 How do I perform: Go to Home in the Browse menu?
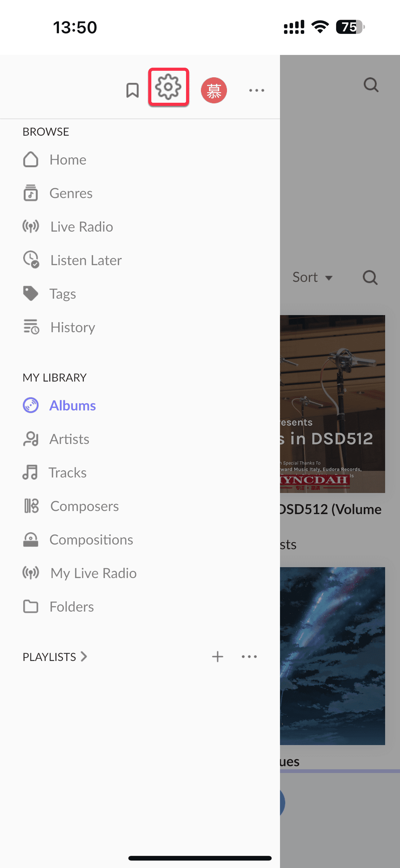[x=67, y=160]
